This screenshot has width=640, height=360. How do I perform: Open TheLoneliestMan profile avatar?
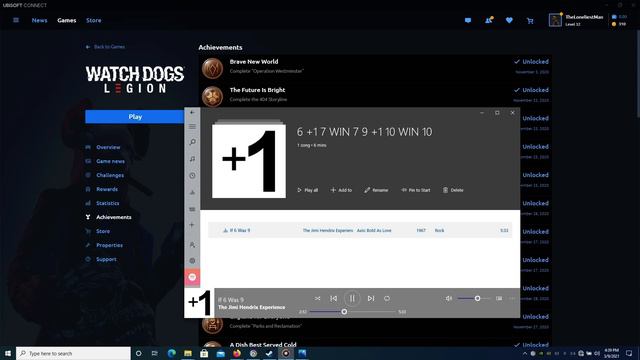pos(555,20)
